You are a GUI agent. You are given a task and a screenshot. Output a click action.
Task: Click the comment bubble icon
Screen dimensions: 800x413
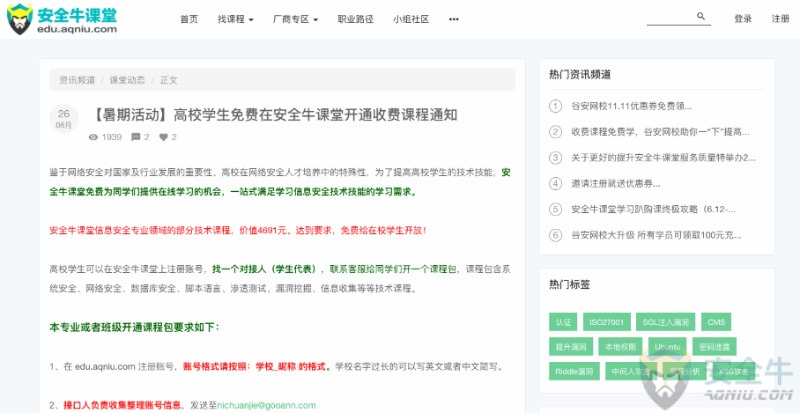tap(136, 137)
